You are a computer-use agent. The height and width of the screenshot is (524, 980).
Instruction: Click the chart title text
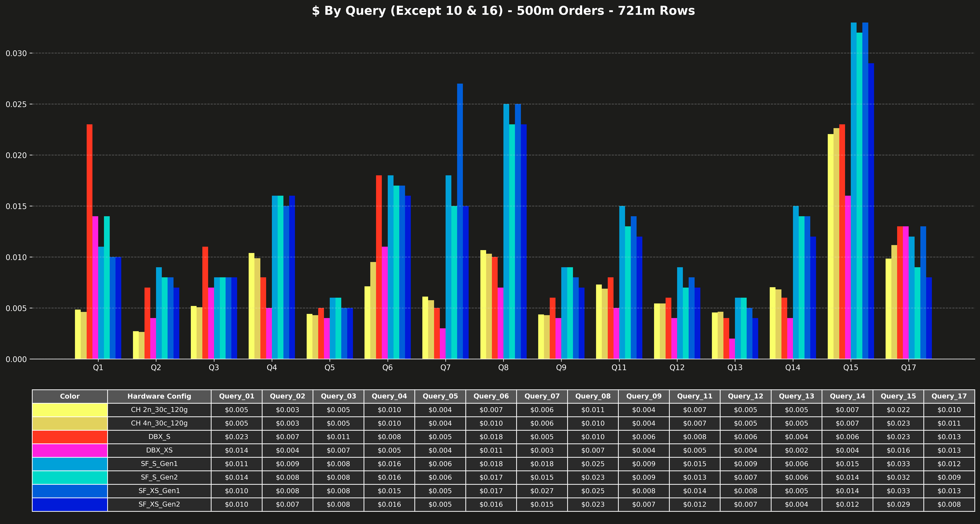click(x=503, y=11)
